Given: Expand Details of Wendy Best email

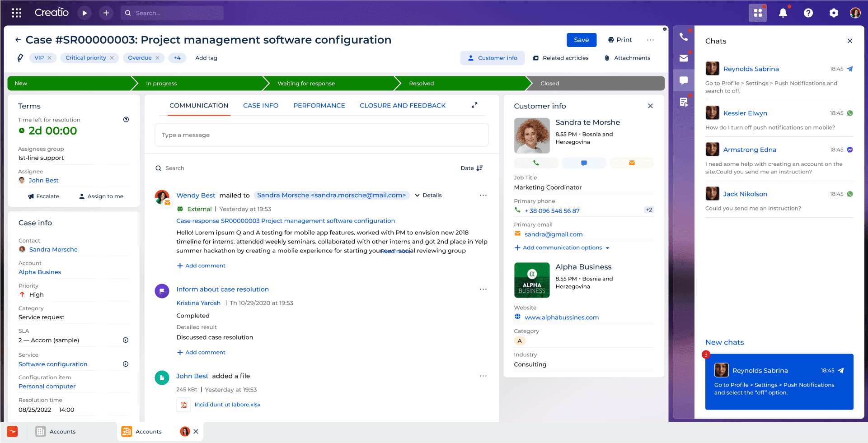Looking at the screenshot, I should 428,196.
